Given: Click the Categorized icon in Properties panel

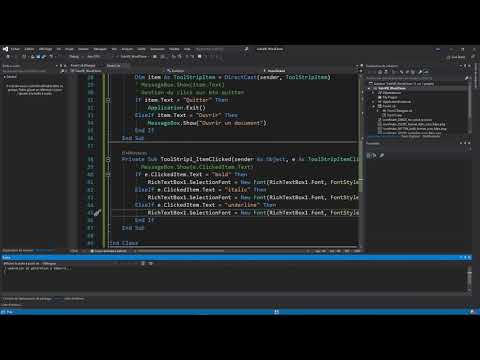Looking at the screenshot, I should point(369,155).
